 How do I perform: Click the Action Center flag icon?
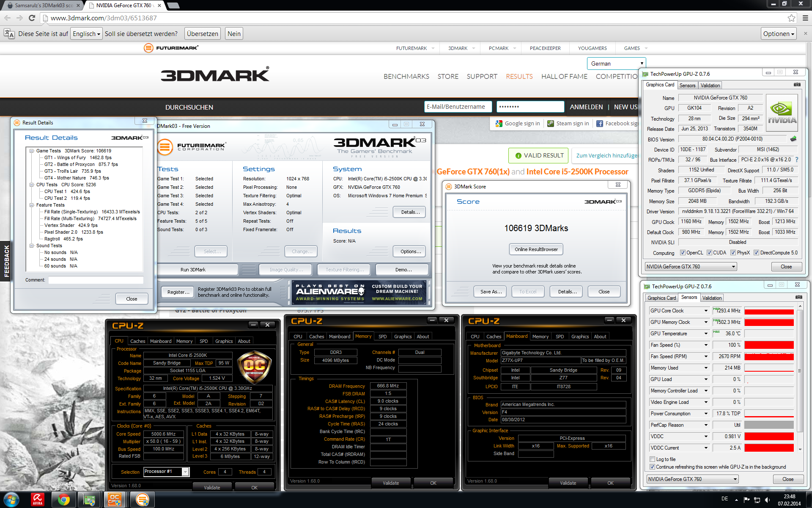(x=746, y=500)
